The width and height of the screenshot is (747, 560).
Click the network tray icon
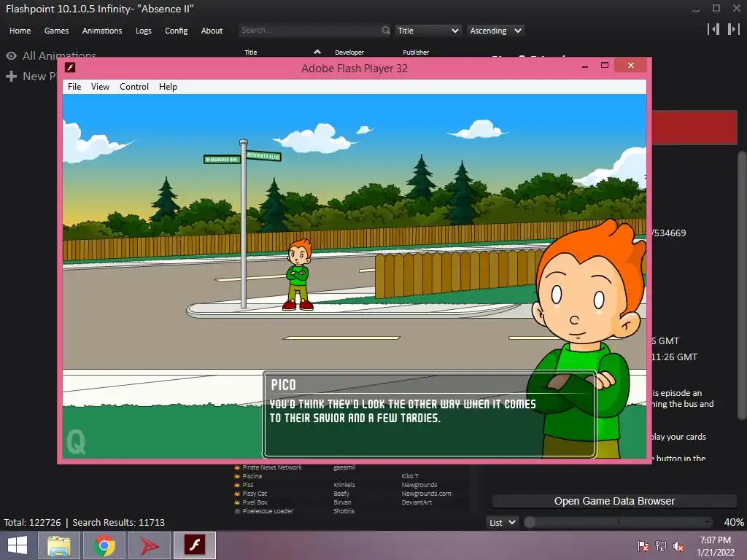(661, 545)
